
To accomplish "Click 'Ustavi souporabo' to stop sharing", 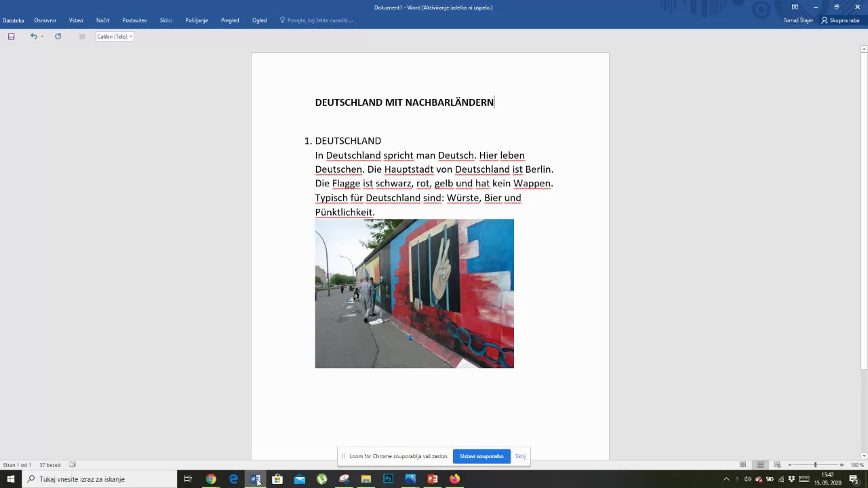I will coord(481,456).
